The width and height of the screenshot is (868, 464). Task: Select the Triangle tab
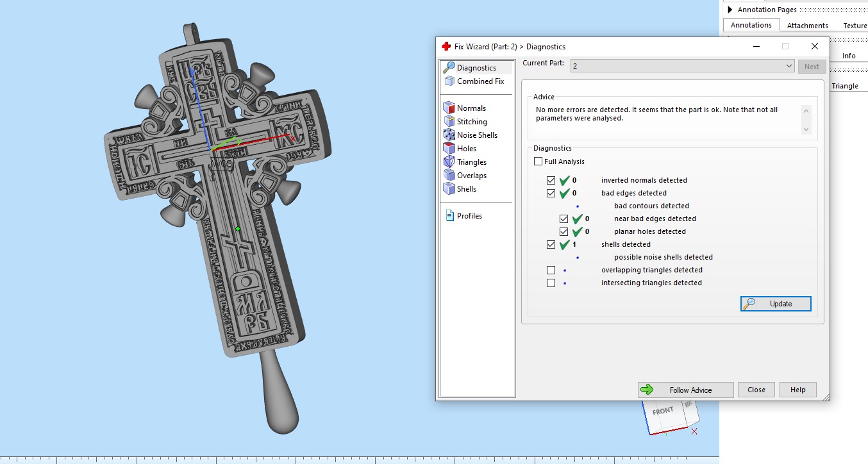(x=845, y=86)
